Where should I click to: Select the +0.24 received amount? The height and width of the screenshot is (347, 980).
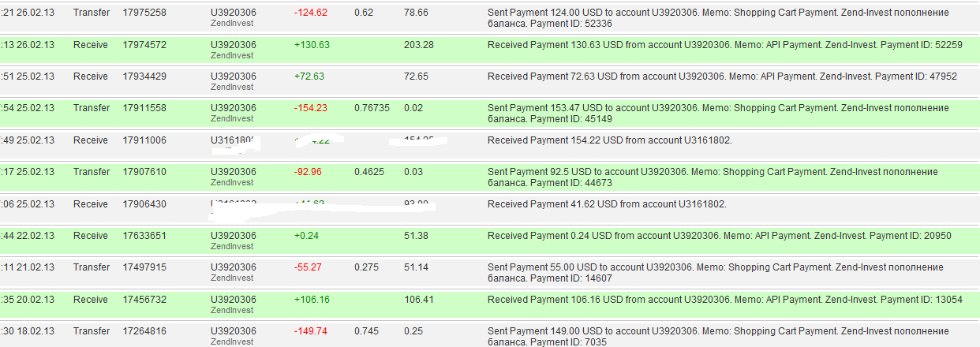tap(306, 236)
